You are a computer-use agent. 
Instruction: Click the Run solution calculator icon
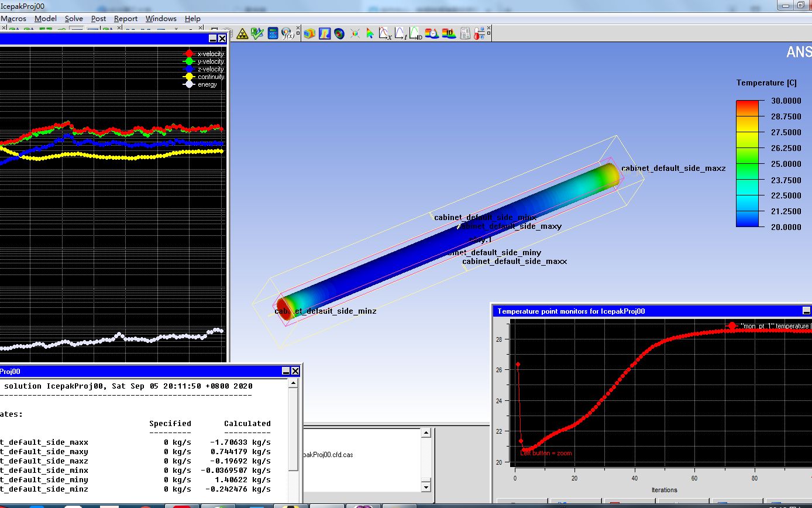point(273,33)
